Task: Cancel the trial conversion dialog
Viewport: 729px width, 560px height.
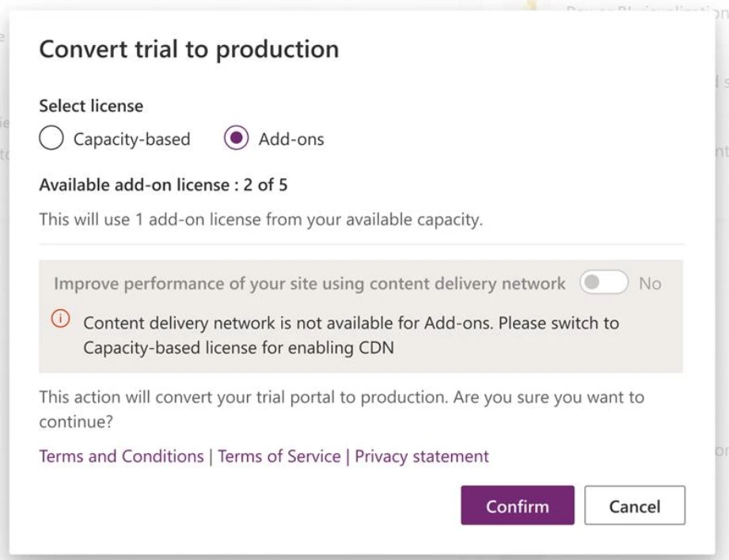Action: click(634, 505)
